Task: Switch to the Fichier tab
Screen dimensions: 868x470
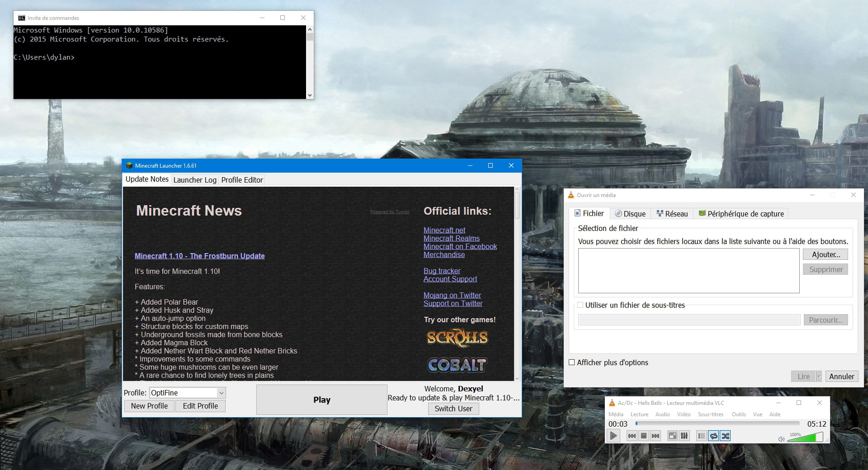Action: click(x=589, y=213)
